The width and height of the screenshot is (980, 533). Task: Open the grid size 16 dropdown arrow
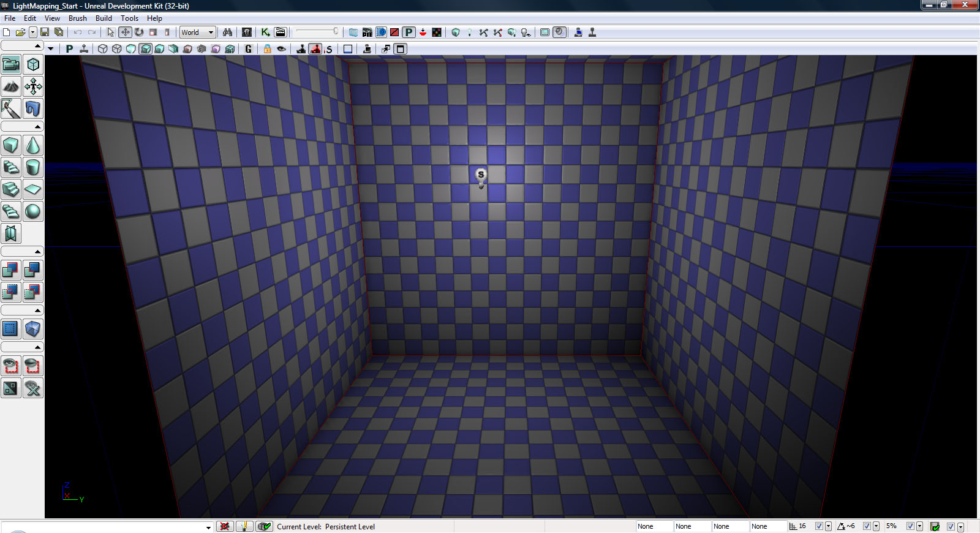[829, 526]
